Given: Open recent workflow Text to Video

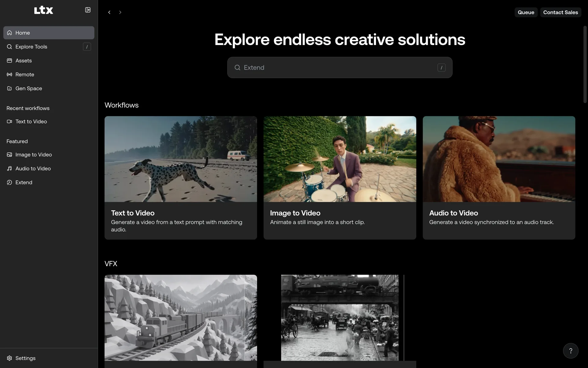Looking at the screenshot, I should tap(49, 121).
